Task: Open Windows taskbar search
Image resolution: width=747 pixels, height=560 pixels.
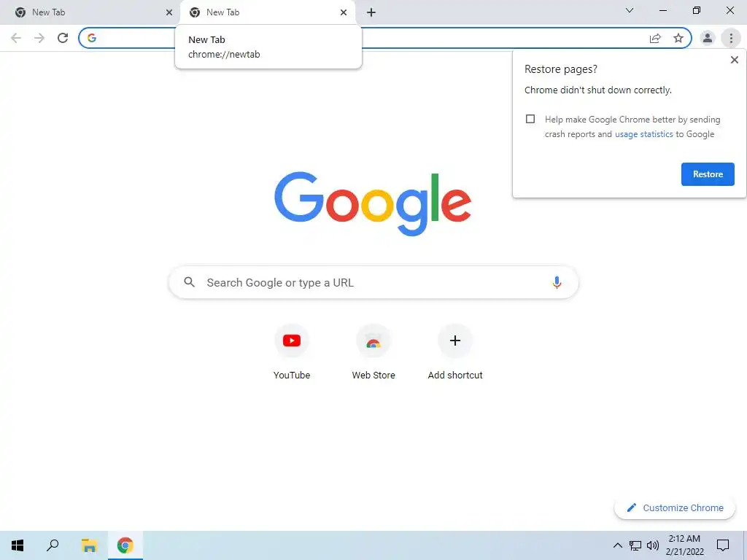Action: pyautogui.click(x=53, y=545)
